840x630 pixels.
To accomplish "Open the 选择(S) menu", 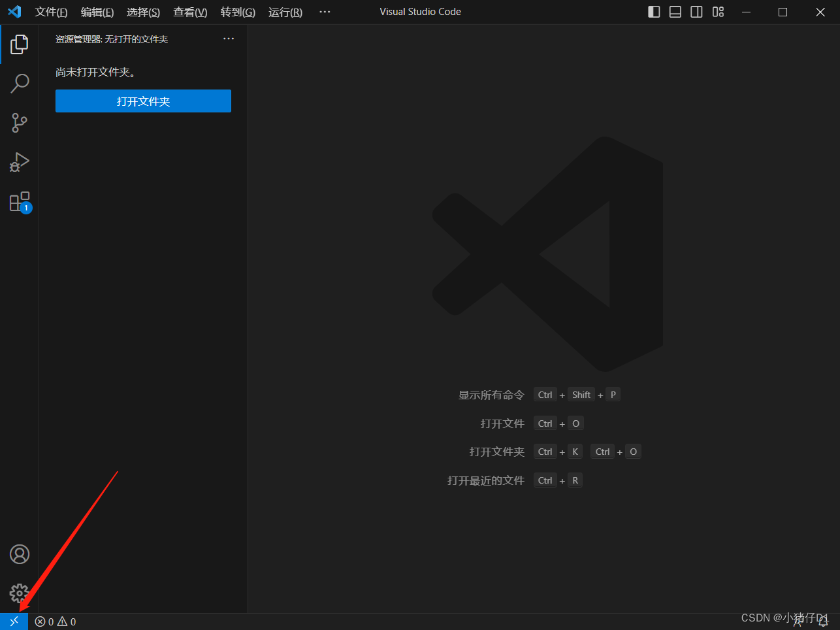I will pyautogui.click(x=143, y=12).
